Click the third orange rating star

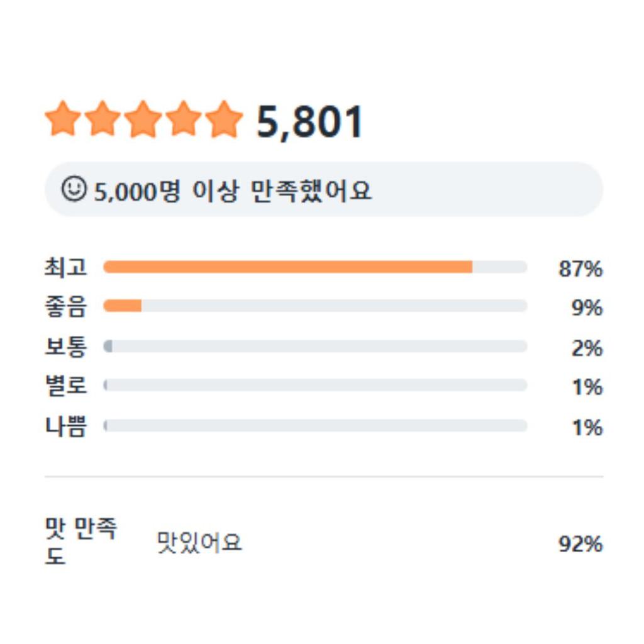click(x=143, y=119)
